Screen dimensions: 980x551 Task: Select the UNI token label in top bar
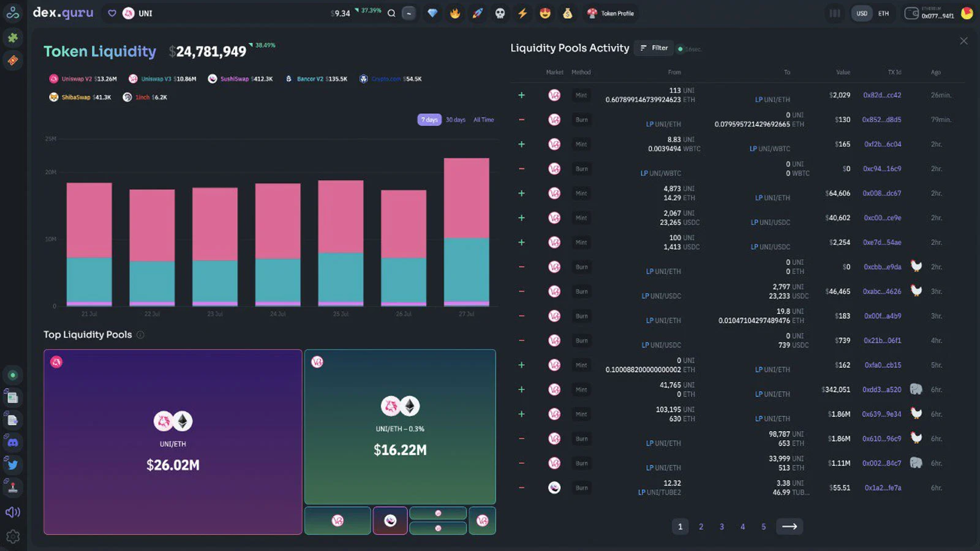click(x=145, y=13)
